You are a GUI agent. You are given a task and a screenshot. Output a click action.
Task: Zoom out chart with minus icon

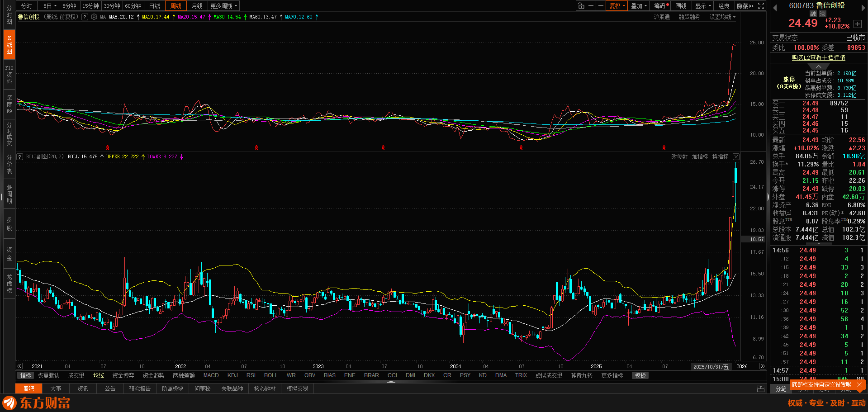pos(601,6)
